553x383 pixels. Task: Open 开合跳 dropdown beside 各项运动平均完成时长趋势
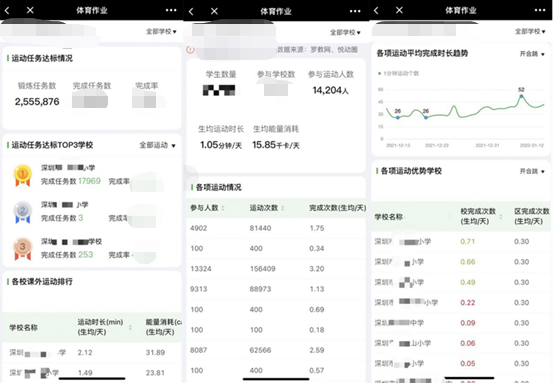click(532, 54)
